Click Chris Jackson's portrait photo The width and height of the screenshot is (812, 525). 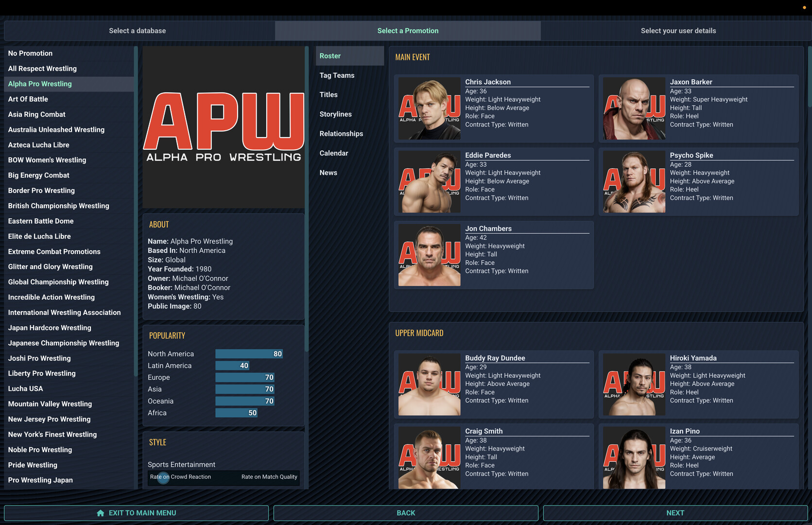[429, 108]
